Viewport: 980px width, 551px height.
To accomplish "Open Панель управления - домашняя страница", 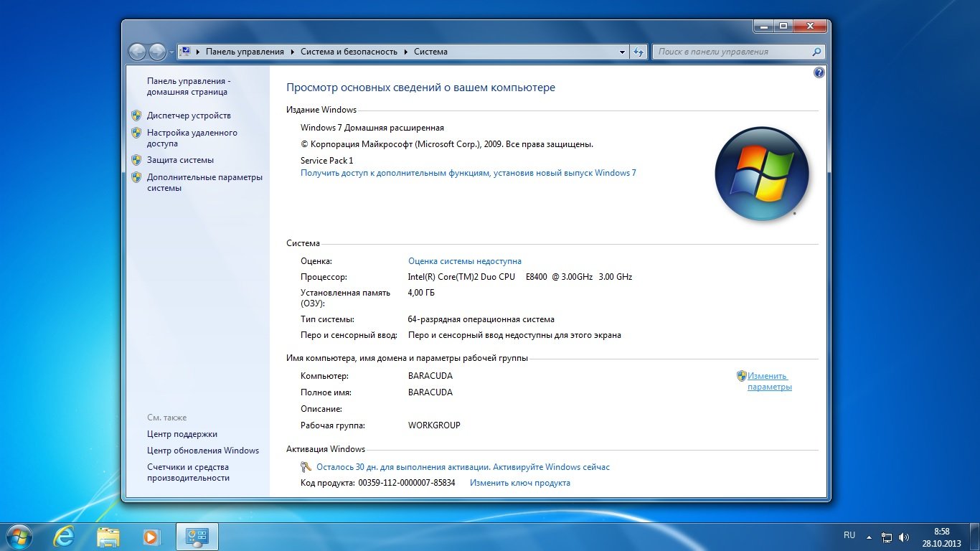I will click(189, 87).
